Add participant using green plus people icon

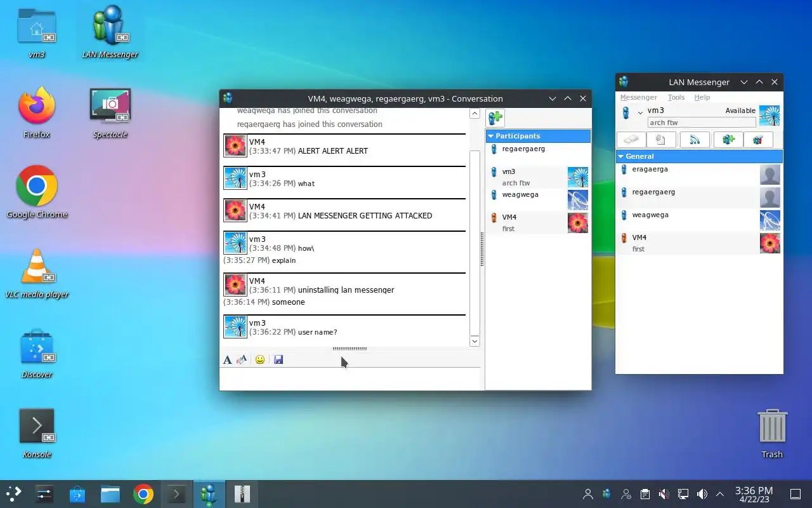click(495, 118)
